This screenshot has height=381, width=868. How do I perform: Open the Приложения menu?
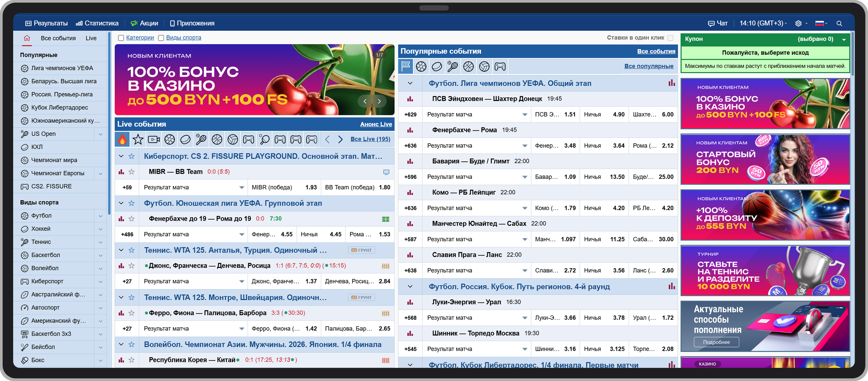192,23
